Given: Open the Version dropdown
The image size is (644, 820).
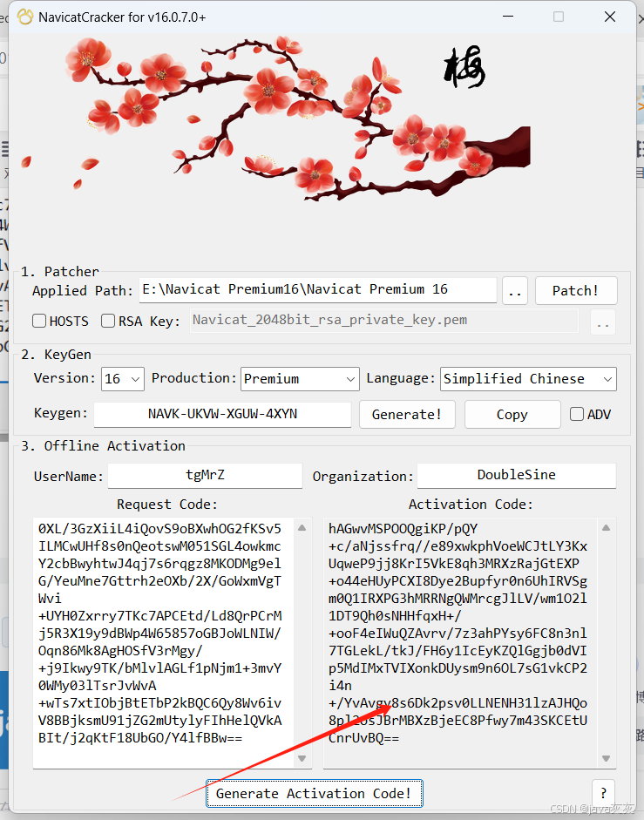Looking at the screenshot, I should 122,378.
